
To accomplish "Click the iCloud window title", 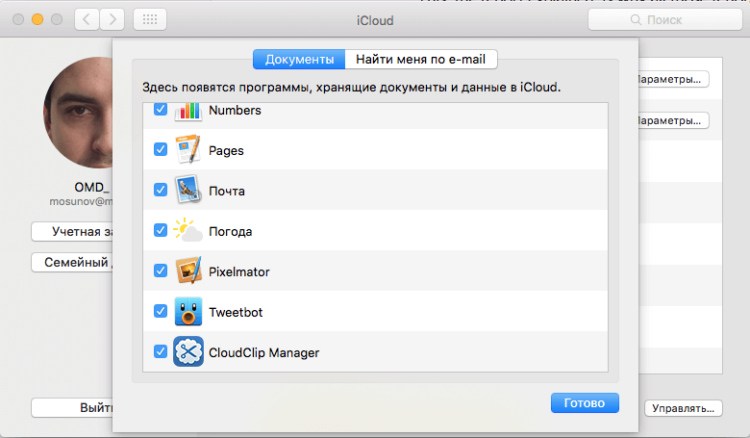I will [375, 21].
